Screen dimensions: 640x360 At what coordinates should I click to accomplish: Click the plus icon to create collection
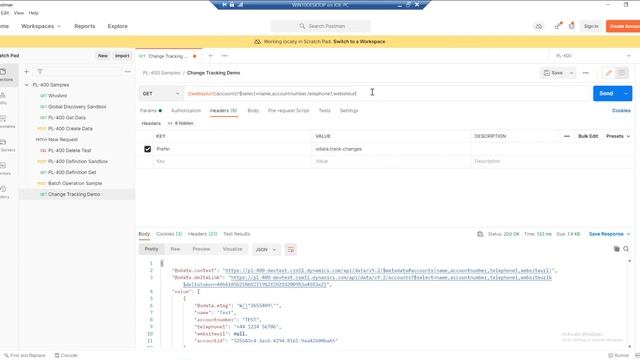pyautogui.click(x=27, y=71)
